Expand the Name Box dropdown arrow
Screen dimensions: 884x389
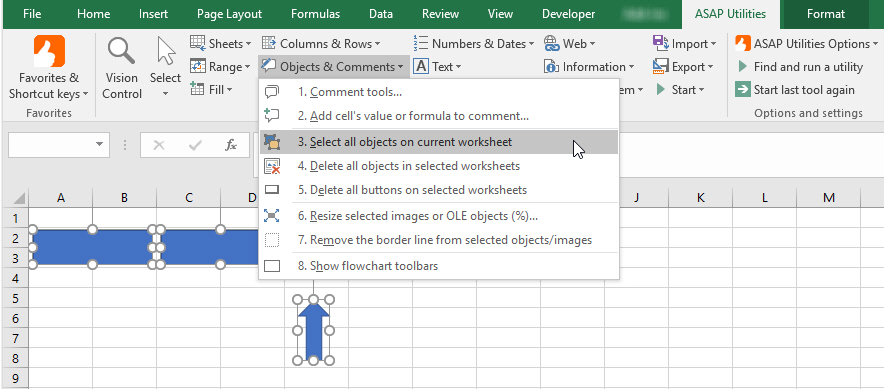(100, 144)
